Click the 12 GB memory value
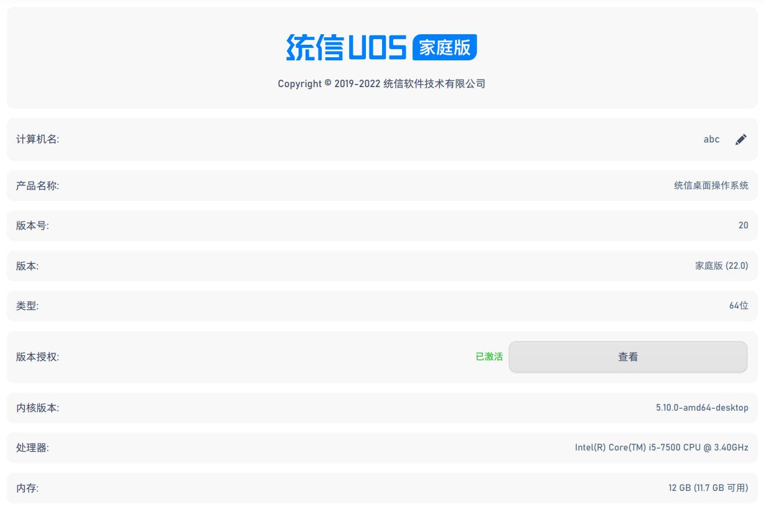 click(x=708, y=488)
